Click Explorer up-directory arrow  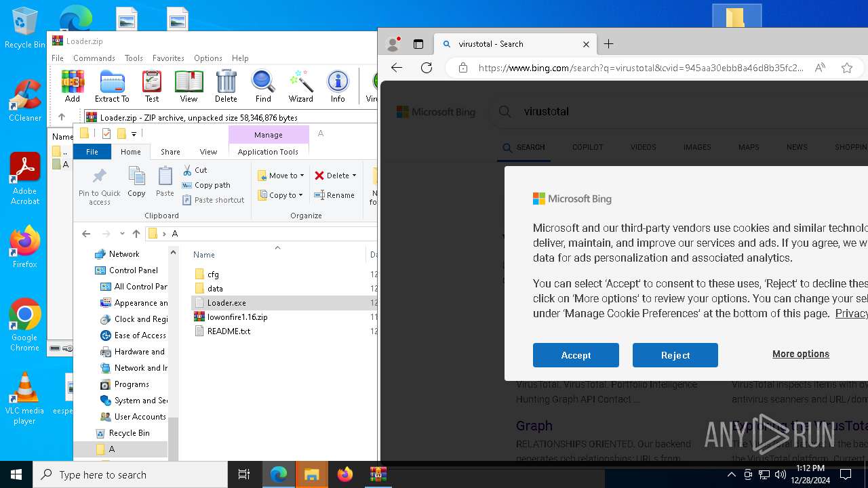click(136, 234)
